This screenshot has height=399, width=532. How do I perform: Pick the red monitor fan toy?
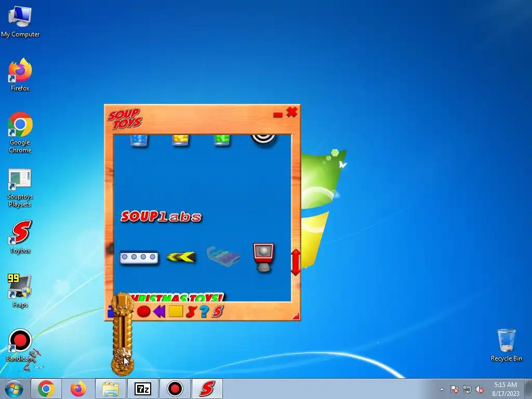263,257
